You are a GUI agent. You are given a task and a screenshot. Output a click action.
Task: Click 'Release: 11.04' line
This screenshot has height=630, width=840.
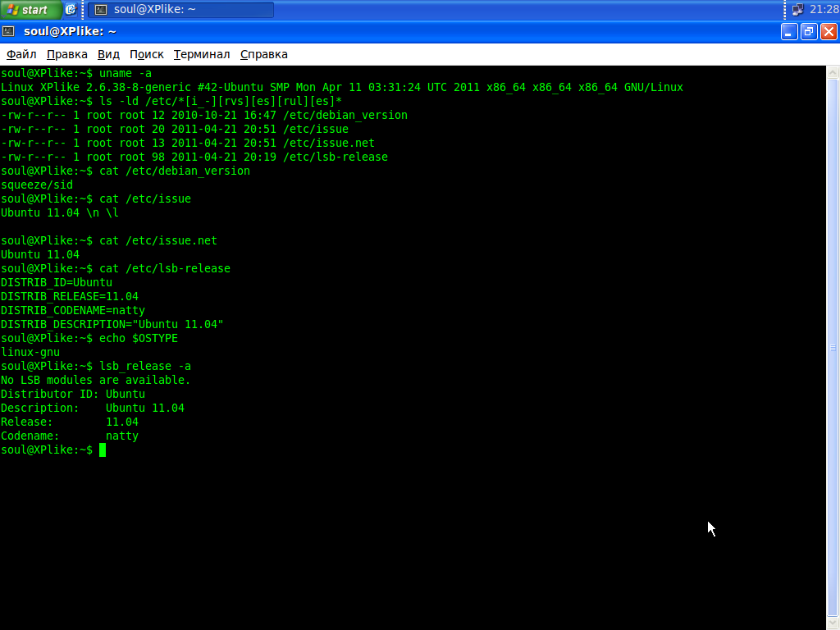70,422
